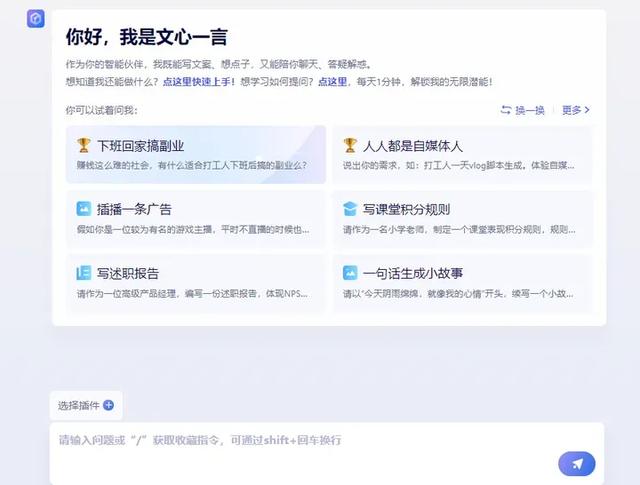This screenshot has width=640, height=485.
Task: Click description 请作为一名小学老师
Action: pos(459,229)
